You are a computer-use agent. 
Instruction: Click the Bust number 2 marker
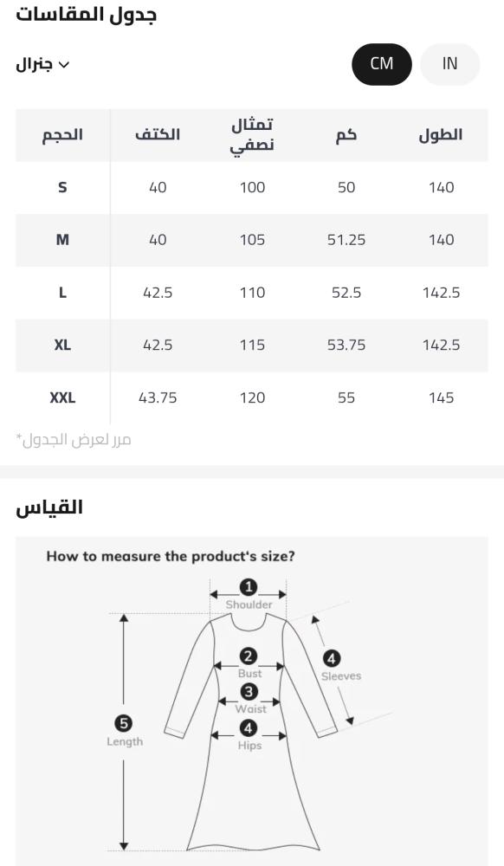pos(249,656)
